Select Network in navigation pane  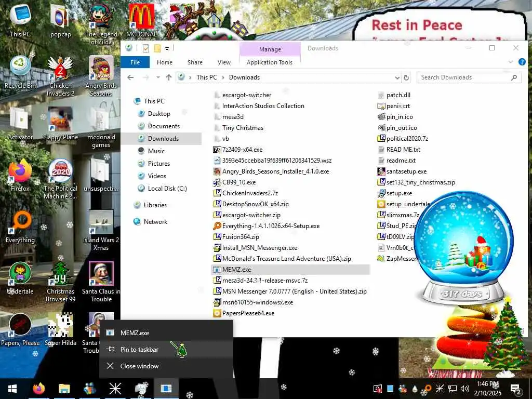155,222
